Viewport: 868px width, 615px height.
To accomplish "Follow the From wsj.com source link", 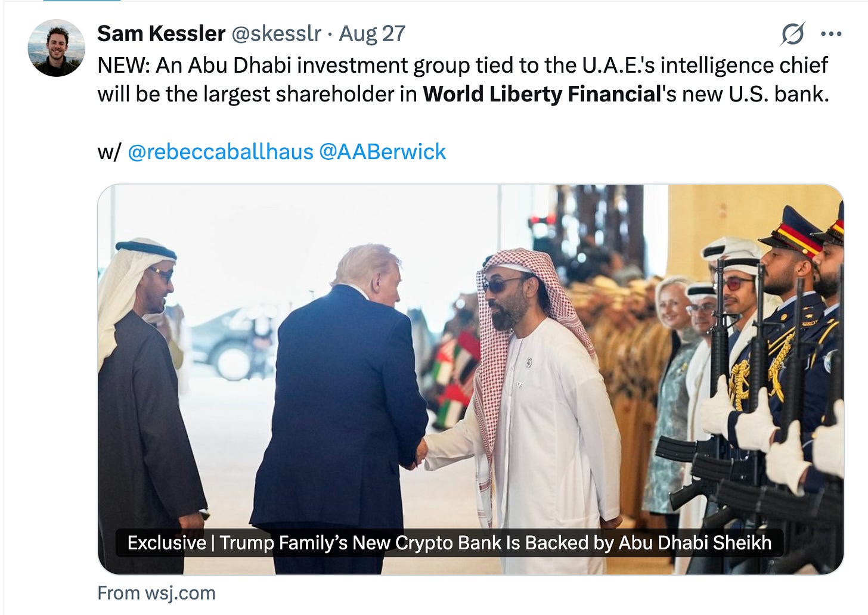I will 156,593.
